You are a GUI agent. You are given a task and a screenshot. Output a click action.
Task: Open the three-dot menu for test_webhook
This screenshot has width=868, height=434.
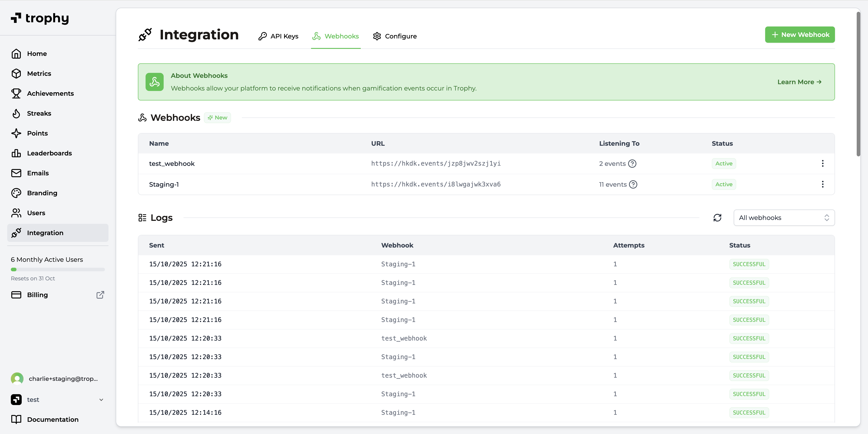tap(822, 164)
